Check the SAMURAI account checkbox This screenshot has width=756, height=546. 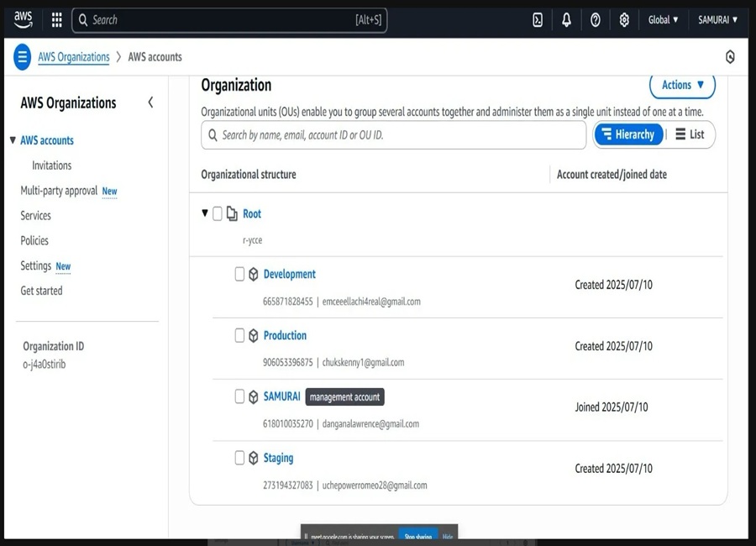click(x=239, y=396)
